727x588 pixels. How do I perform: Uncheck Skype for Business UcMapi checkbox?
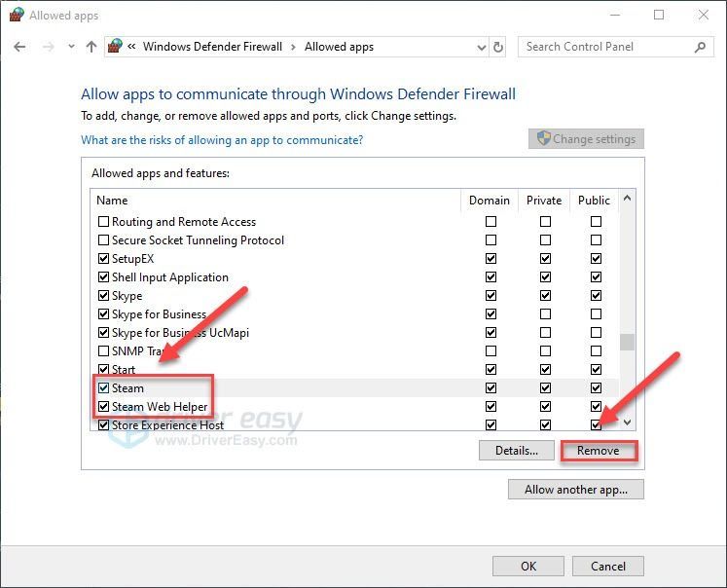[x=103, y=333]
